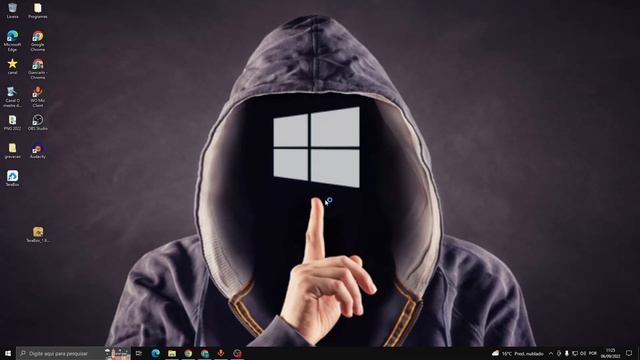640x360 pixels.
Task: Select the yellow star canal shortcut
Action: (12, 66)
